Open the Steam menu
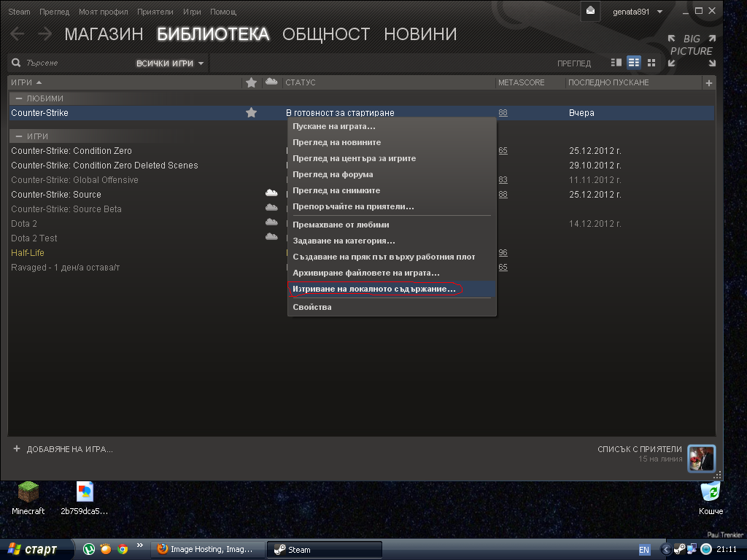This screenshot has height=560, width=747. 19,12
